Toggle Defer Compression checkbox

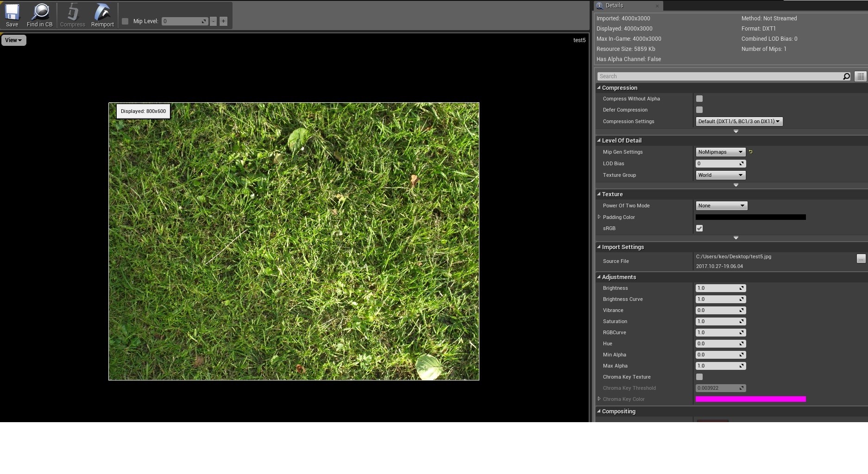[x=699, y=110]
